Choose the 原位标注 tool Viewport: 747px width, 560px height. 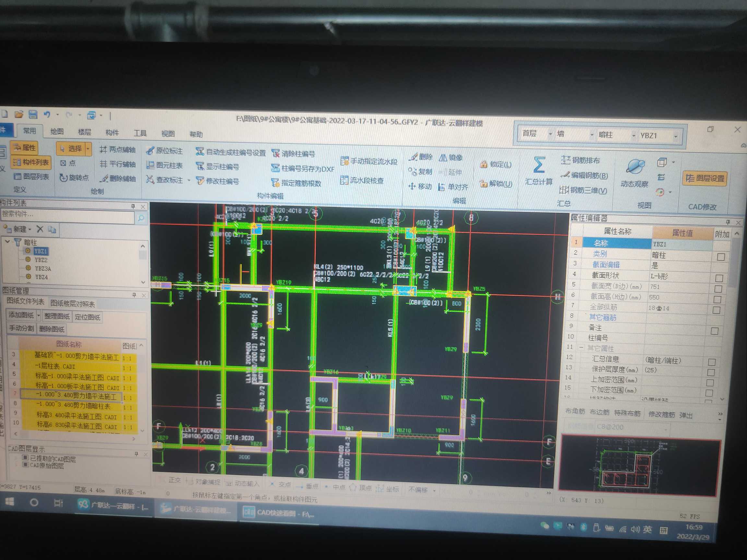coord(164,151)
